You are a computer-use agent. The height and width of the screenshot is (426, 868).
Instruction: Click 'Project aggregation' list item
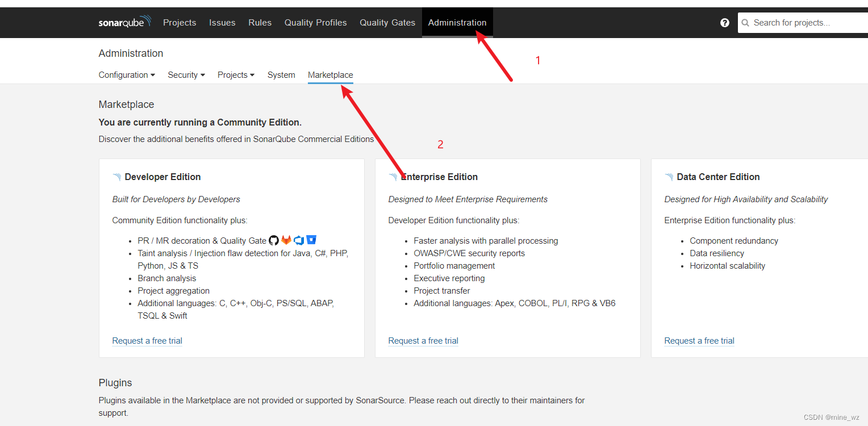tap(174, 291)
